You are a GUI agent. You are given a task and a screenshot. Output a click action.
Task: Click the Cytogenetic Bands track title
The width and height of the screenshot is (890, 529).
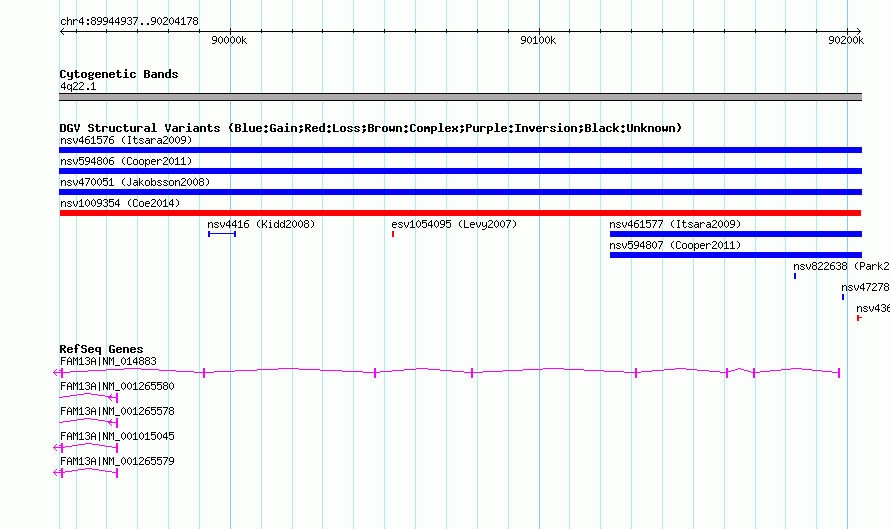(119, 74)
